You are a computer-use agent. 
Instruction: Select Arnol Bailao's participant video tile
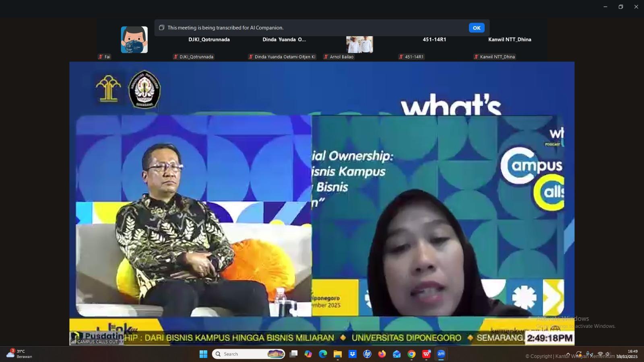359,44
